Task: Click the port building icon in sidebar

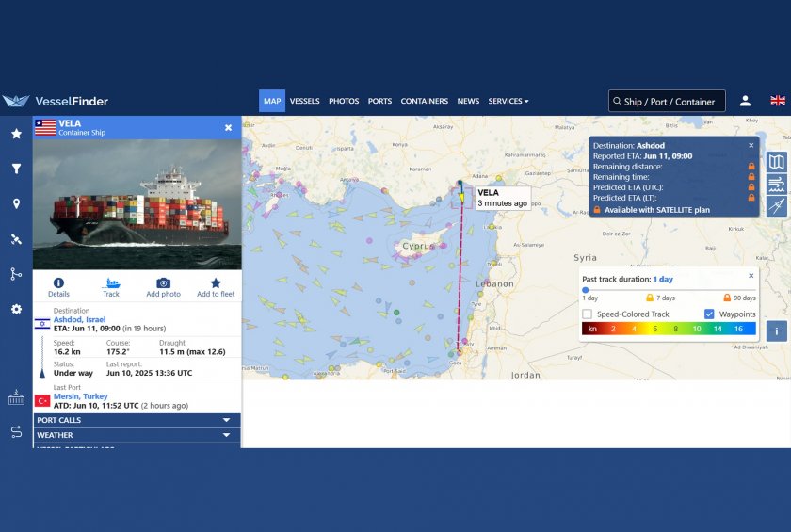Action: [16, 397]
